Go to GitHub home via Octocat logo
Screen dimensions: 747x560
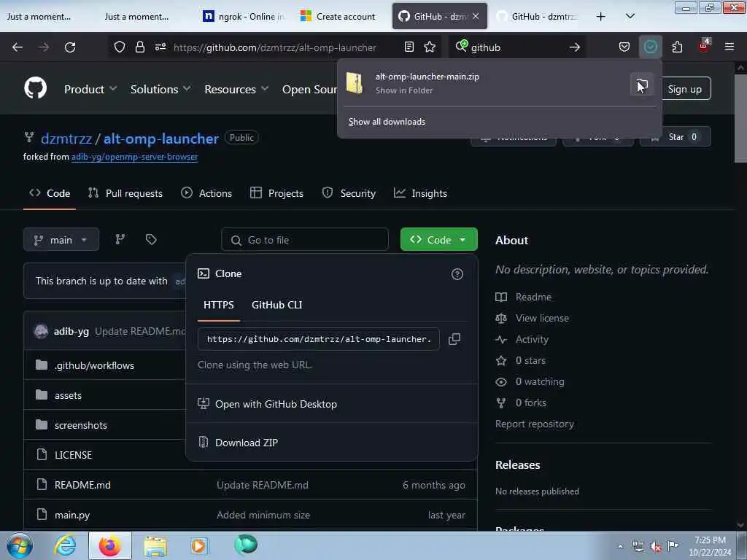(35, 88)
